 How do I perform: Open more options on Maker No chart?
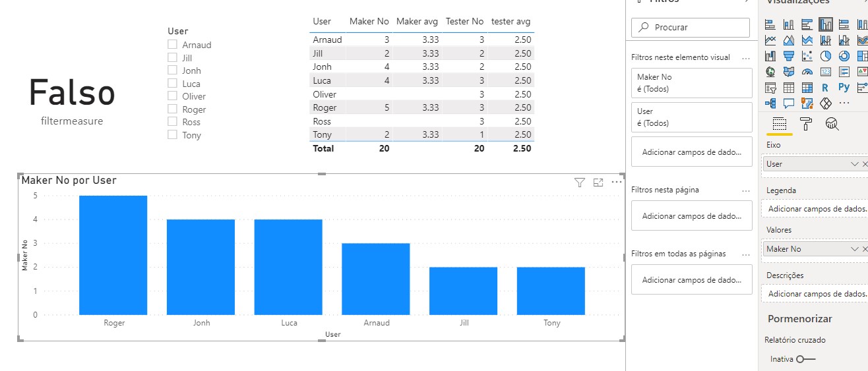click(617, 183)
